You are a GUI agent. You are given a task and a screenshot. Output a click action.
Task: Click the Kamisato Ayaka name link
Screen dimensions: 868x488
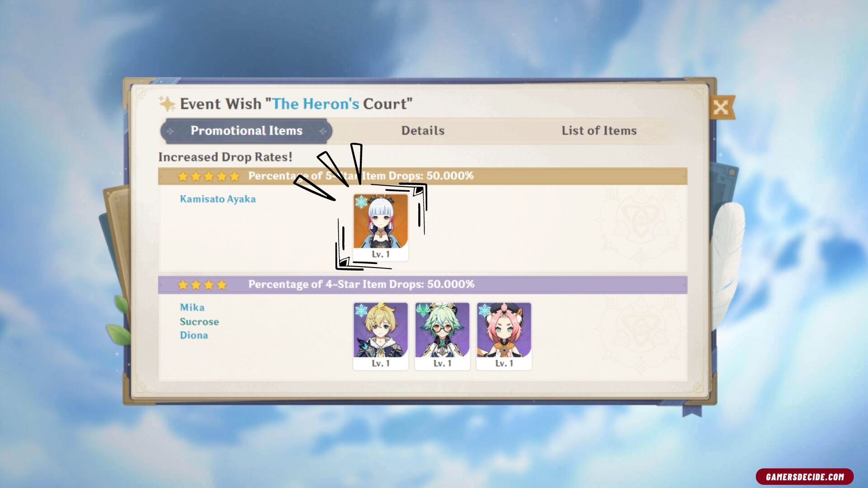pos(217,199)
